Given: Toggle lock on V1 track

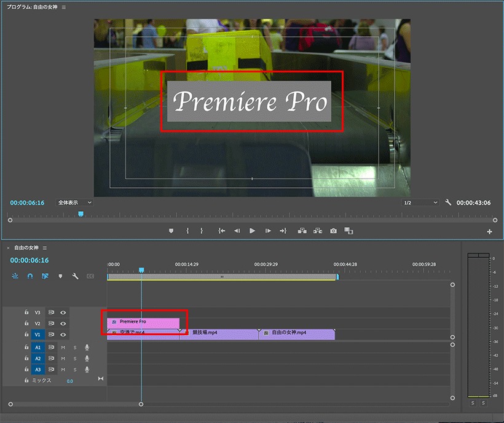Looking at the screenshot, I should 26,334.
